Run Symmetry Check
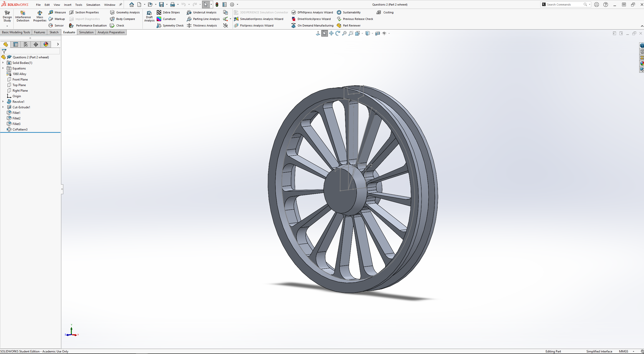The image size is (644, 354). pos(170,26)
